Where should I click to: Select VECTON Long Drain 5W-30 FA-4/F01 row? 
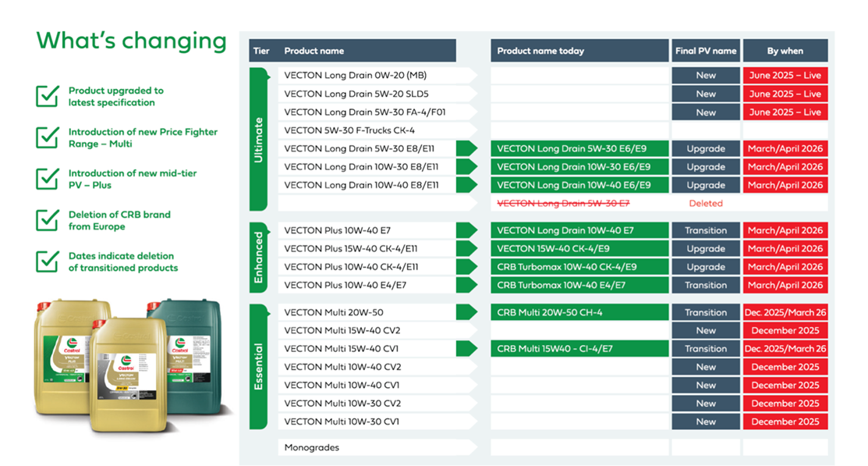pyautogui.click(x=377, y=112)
